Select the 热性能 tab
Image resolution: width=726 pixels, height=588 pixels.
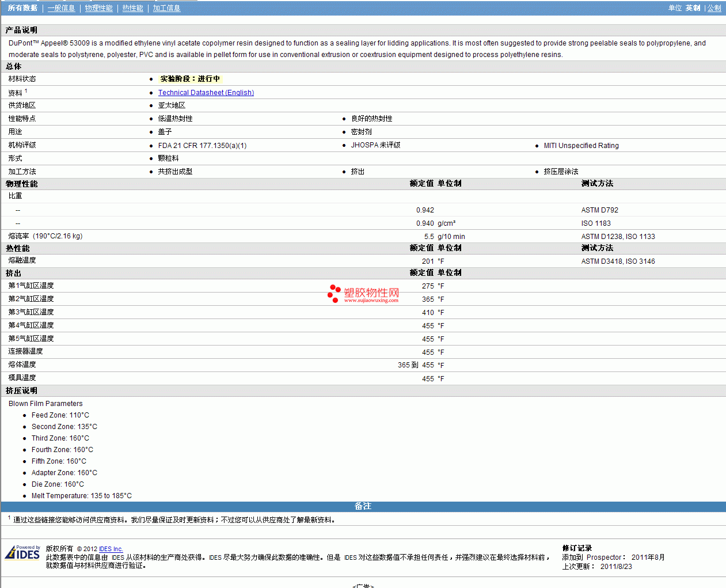tap(132, 8)
